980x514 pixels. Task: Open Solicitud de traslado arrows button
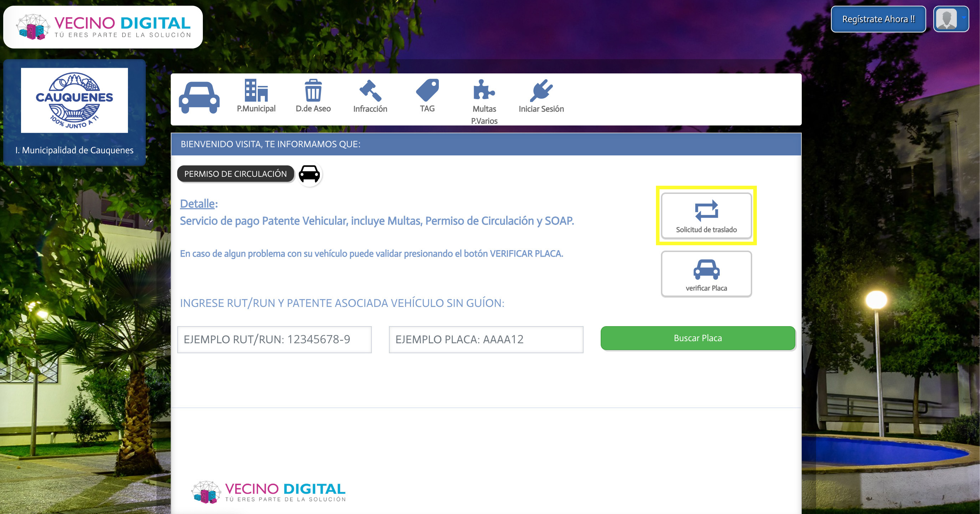[x=706, y=216]
